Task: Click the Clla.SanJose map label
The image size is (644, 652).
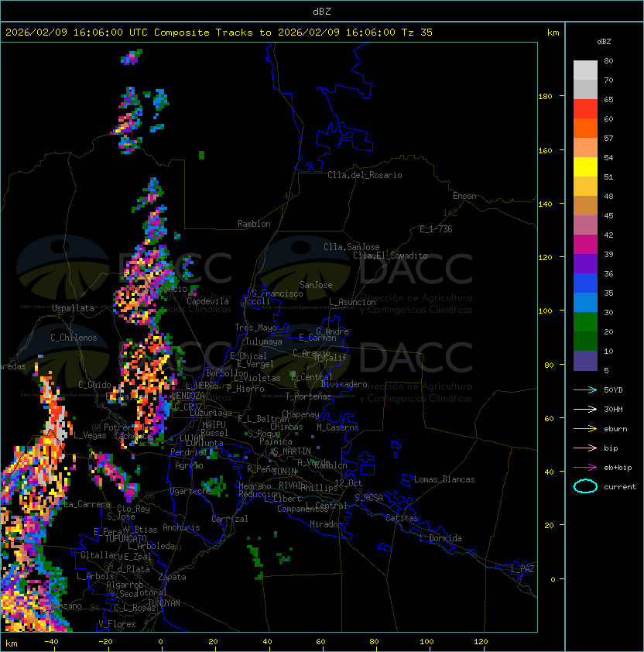Action: pyautogui.click(x=351, y=247)
